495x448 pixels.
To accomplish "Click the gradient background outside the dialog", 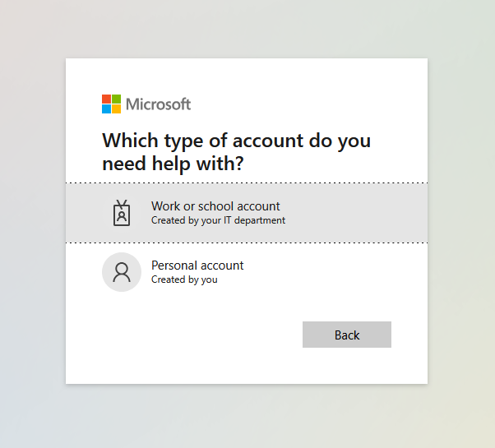I will 31,221.
